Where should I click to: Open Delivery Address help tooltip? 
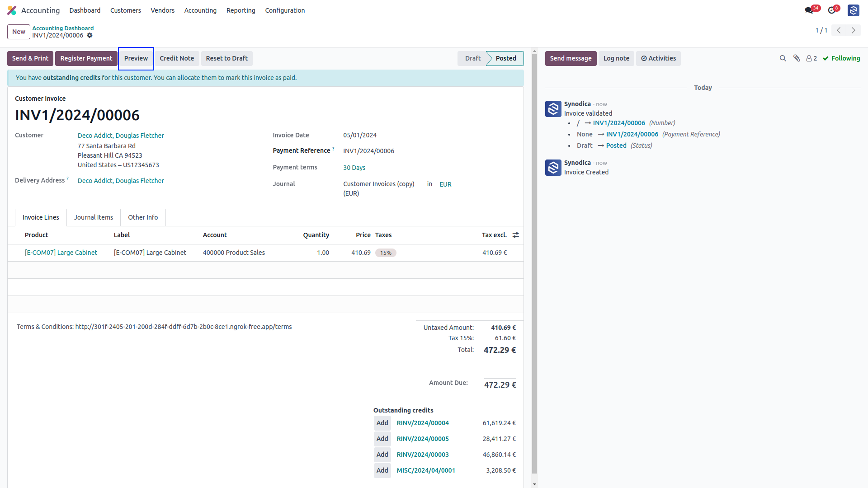tap(68, 178)
